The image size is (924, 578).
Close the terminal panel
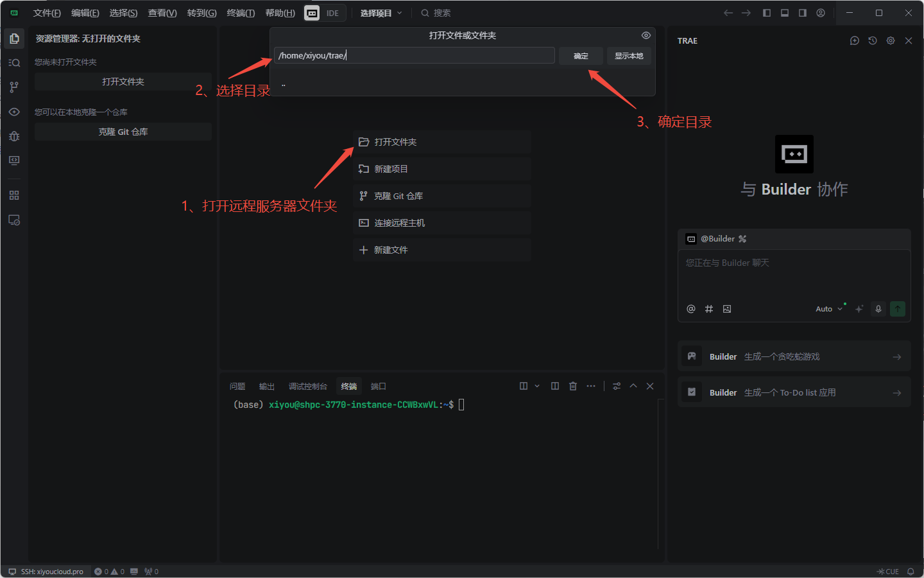650,386
